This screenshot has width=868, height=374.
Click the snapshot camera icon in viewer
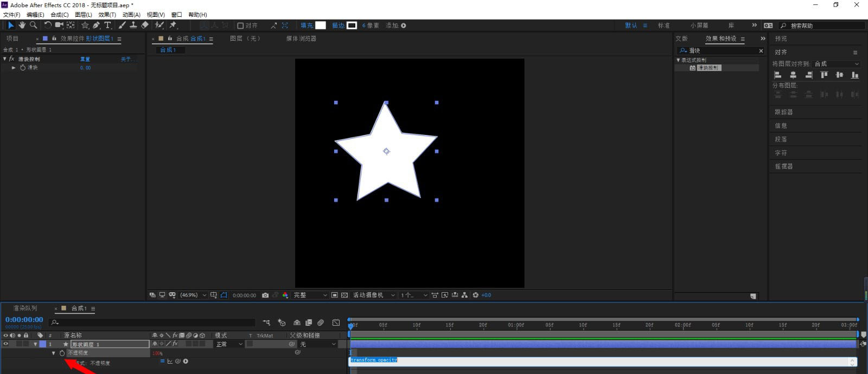click(265, 295)
